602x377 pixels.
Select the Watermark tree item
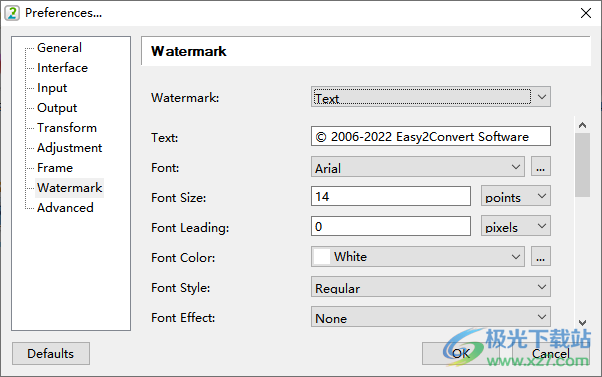coord(69,188)
